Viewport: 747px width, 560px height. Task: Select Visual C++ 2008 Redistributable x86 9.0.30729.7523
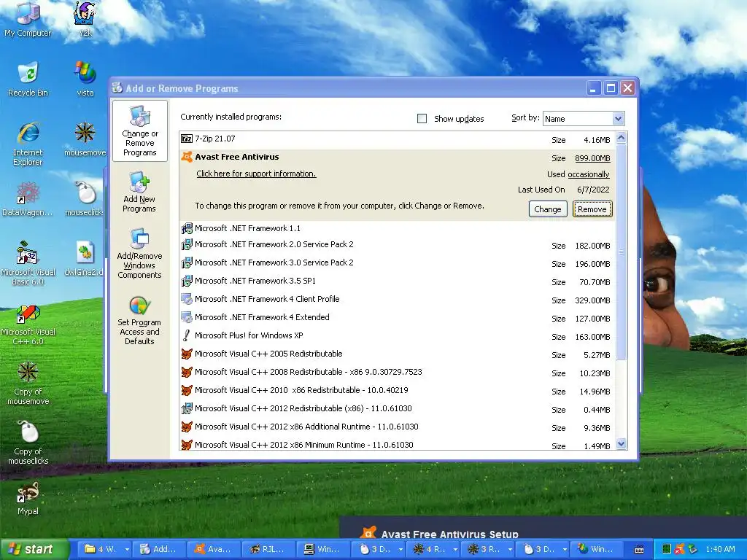(398, 373)
